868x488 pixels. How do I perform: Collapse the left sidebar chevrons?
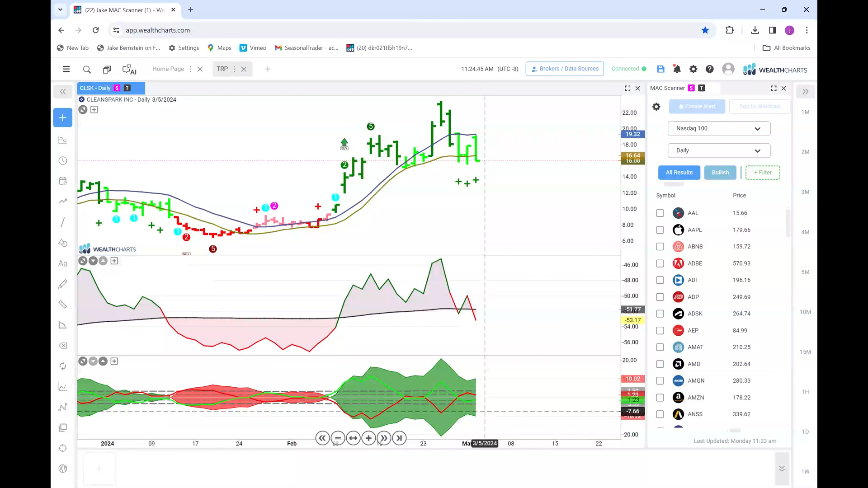click(63, 92)
